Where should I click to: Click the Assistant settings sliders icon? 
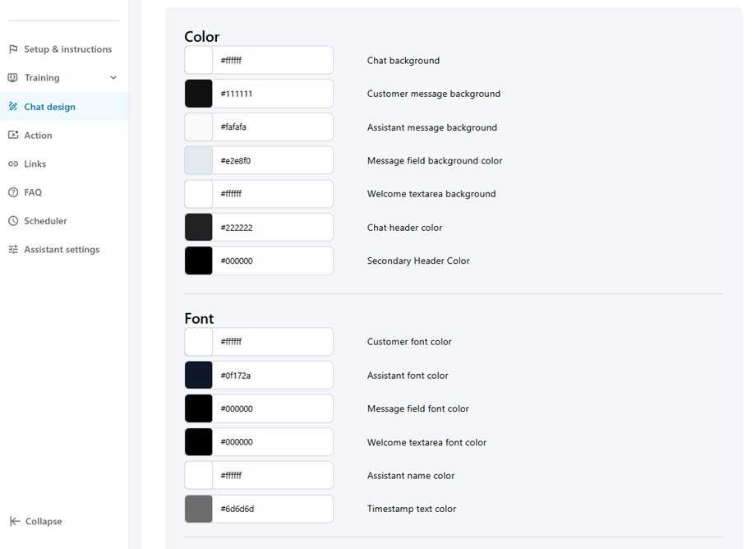[12, 249]
